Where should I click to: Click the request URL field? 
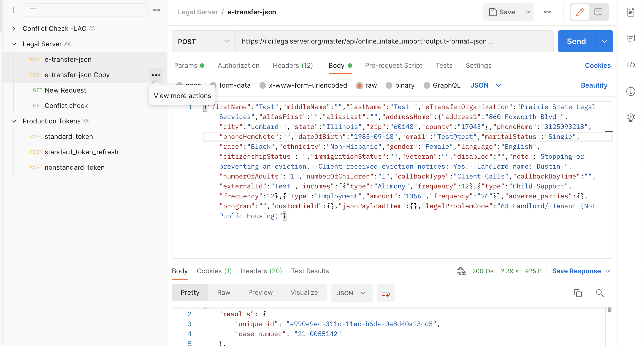394,42
